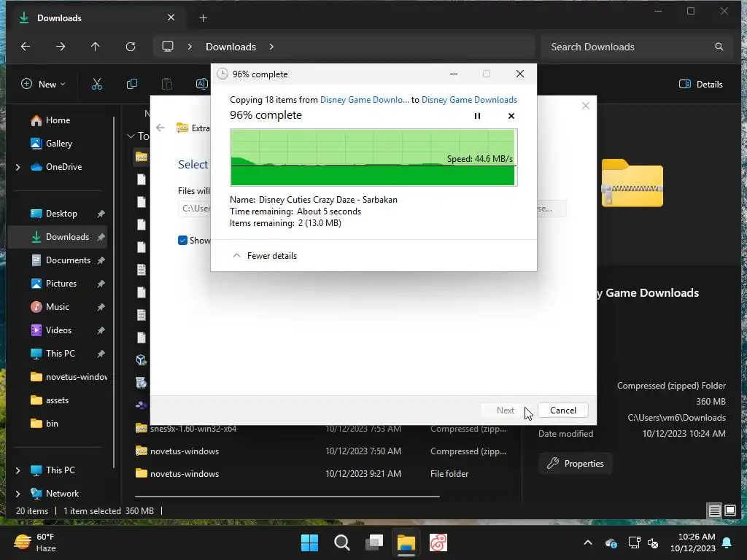The width and height of the screenshot is (747, 560).
Task: Click Next in the extract dialog
Action: (x=505, y=410)
